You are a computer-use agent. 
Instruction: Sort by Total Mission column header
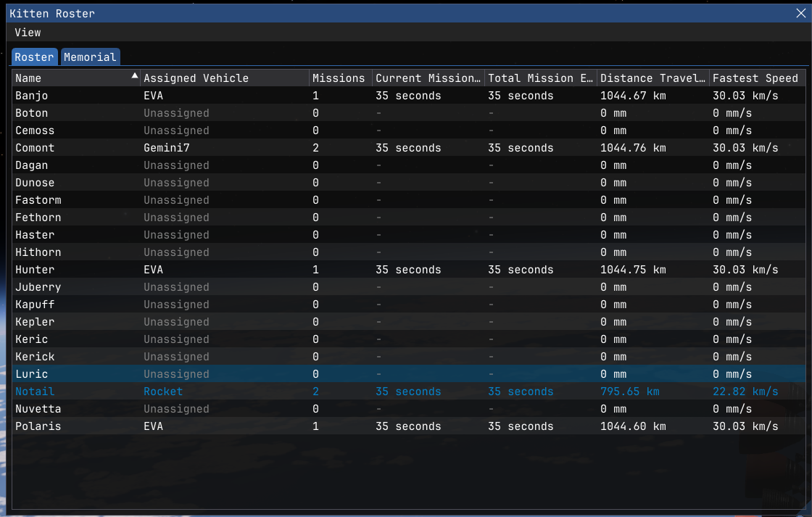540,78
